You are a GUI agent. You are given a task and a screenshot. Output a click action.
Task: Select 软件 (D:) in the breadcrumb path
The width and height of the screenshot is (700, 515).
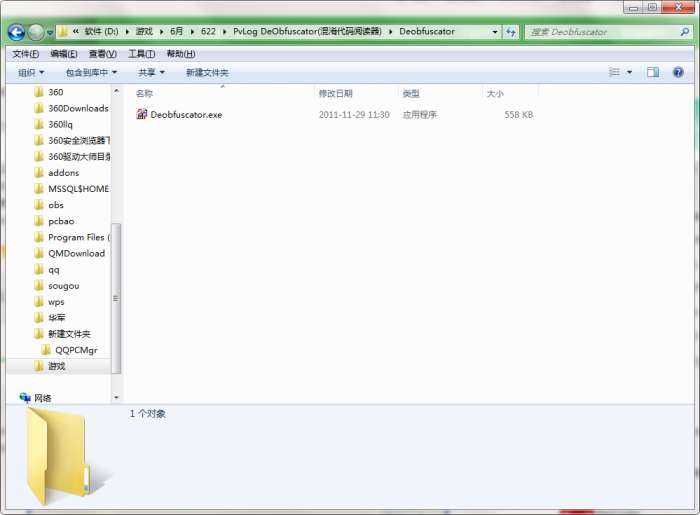101,32
